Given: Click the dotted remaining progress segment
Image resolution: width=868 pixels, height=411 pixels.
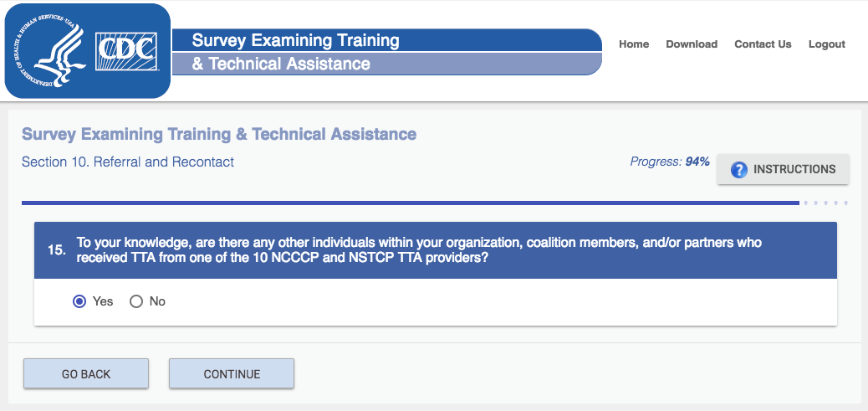Looking at the screenshot, I should click(x=825, y=203).
